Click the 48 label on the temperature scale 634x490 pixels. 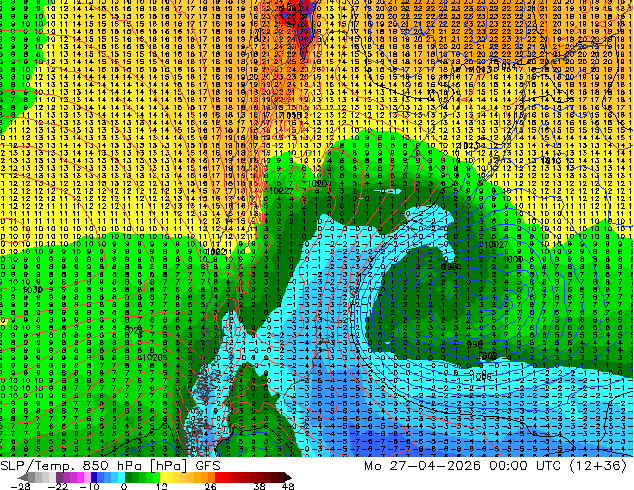coord(288,486)
